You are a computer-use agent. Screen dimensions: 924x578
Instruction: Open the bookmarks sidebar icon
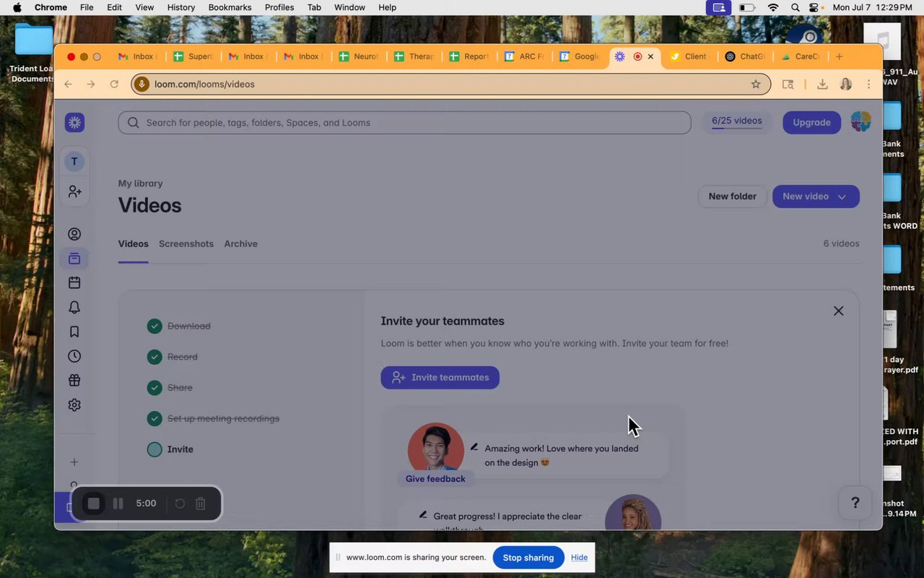tap(74, 332)
